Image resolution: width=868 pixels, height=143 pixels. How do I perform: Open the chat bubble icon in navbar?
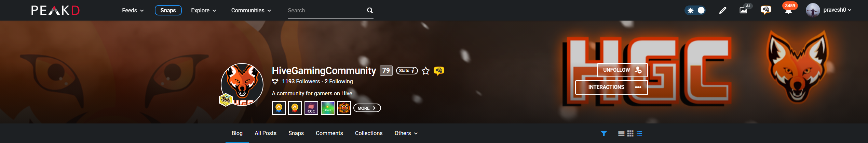[x=766, y=10]
